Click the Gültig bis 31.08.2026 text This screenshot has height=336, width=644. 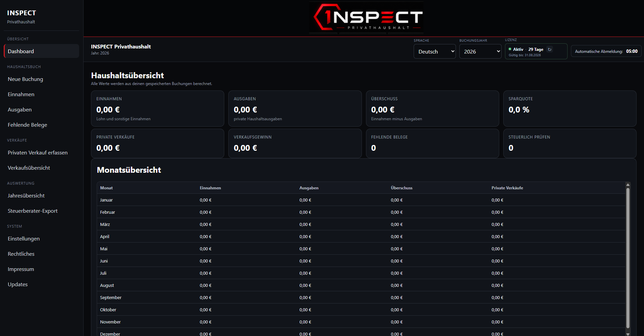click(525, 55)
